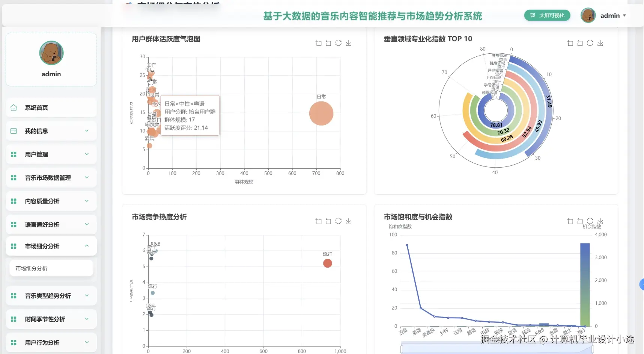
Task: Click refresh icon on 用户群体活跃度气泡图 chart
Action: point(339,43)
